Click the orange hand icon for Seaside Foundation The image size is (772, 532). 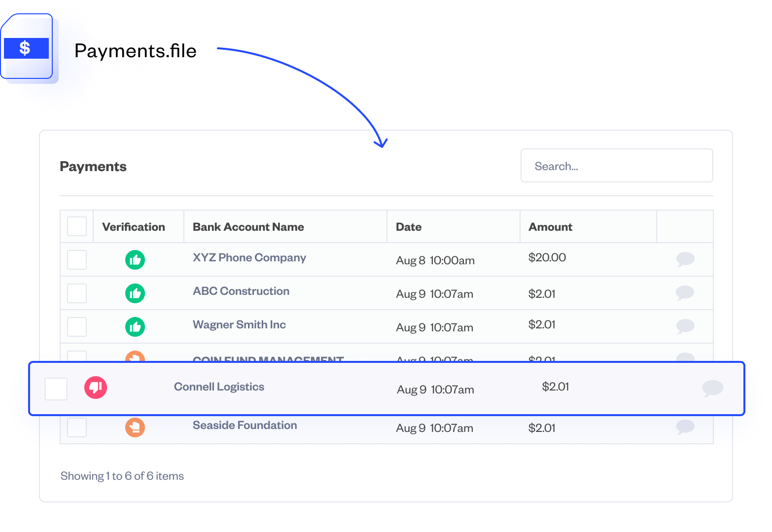[135, 427]
